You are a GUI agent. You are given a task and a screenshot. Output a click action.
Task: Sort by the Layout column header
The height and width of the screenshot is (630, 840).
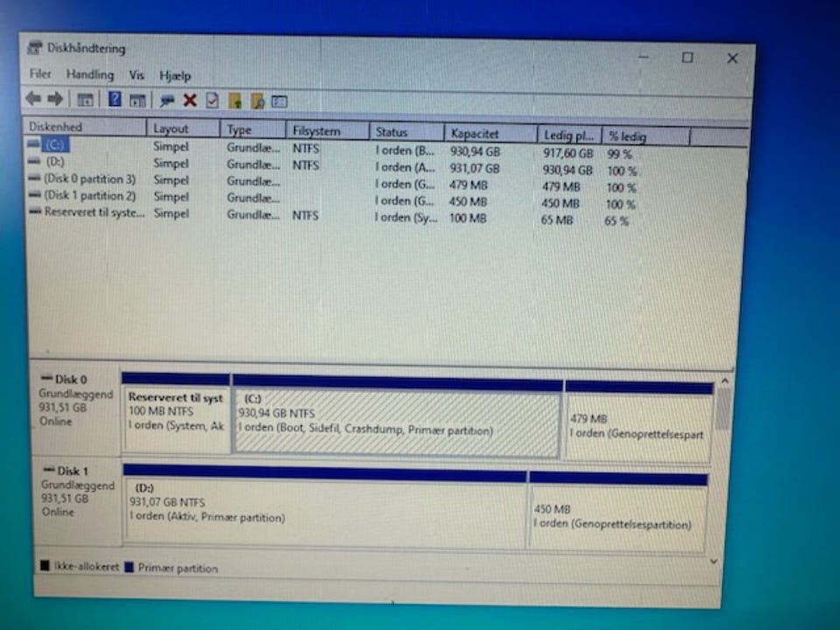pos(183,129)
